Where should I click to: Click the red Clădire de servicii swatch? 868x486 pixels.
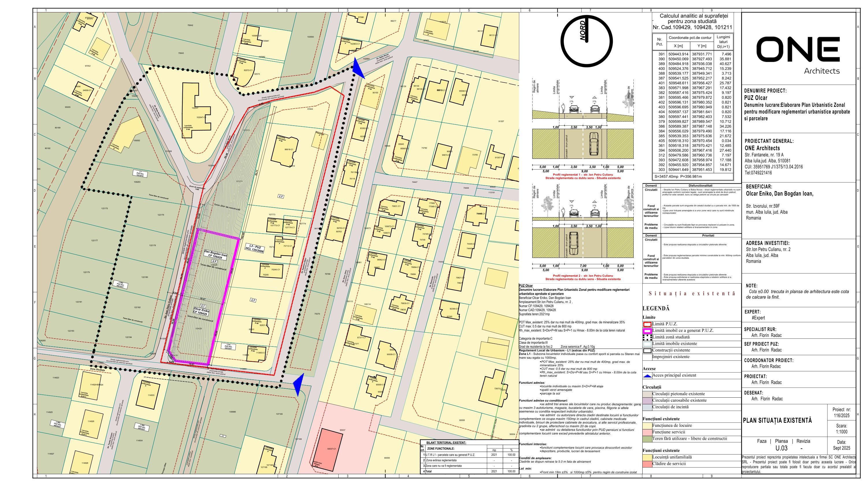tap(647, 464)
